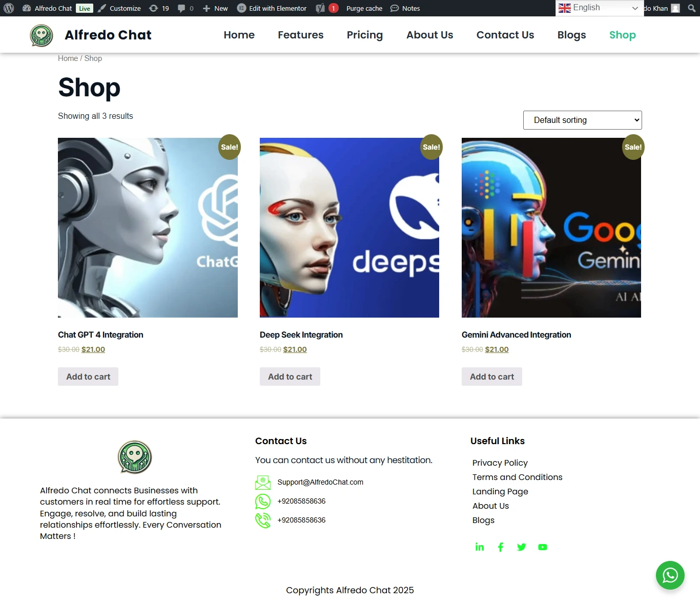Image resolution: width=700 pixels, height=605 pixels.
Task: Expand the English language selector
Action: [600, 8]
